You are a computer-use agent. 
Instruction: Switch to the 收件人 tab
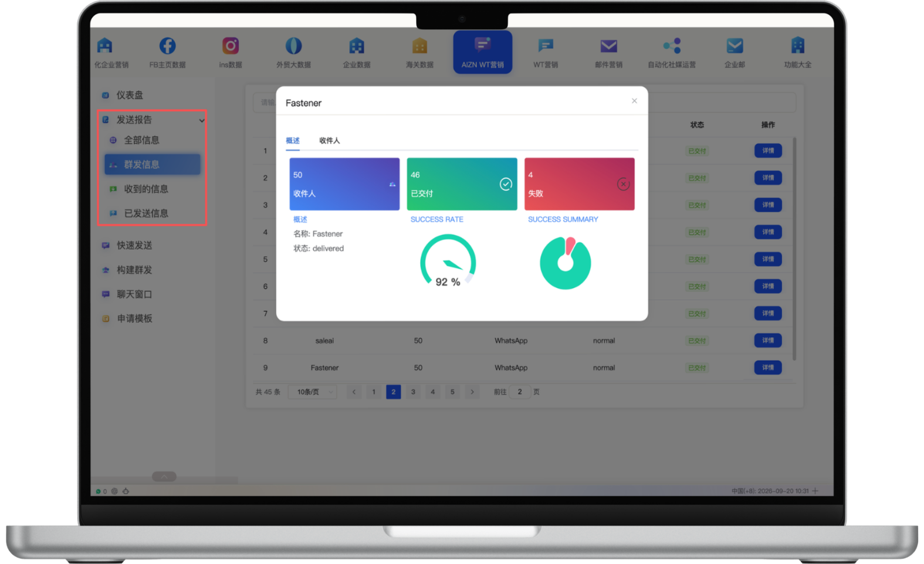pos(329,141)
